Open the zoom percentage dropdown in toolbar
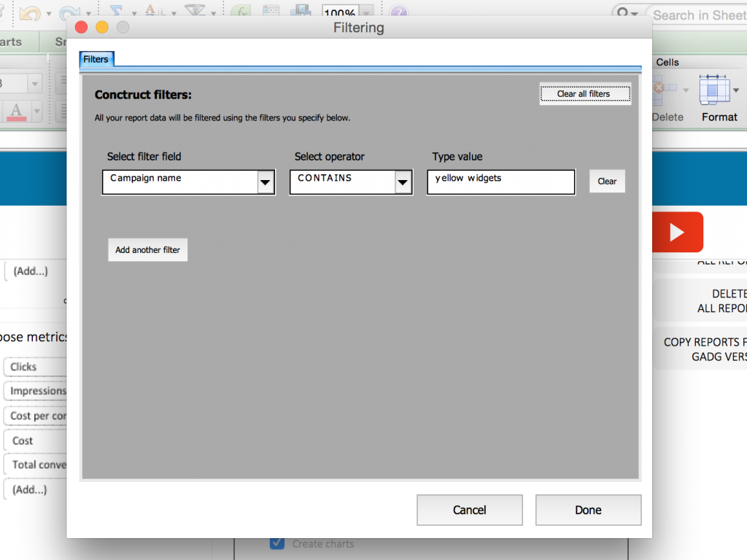Viewport: 747px width, 560px height. tap(367, 12)
